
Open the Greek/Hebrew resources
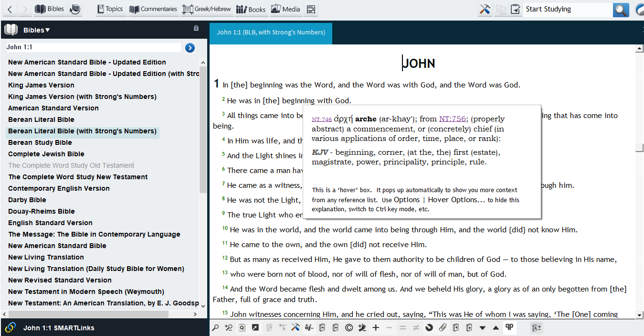click(207, 9)
